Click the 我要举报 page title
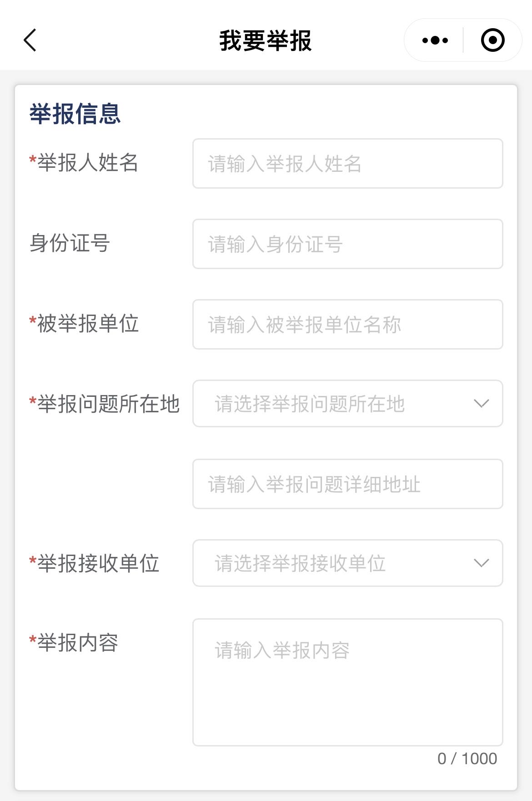This screenshot has width=532, height=801. [x=266, y=40]
